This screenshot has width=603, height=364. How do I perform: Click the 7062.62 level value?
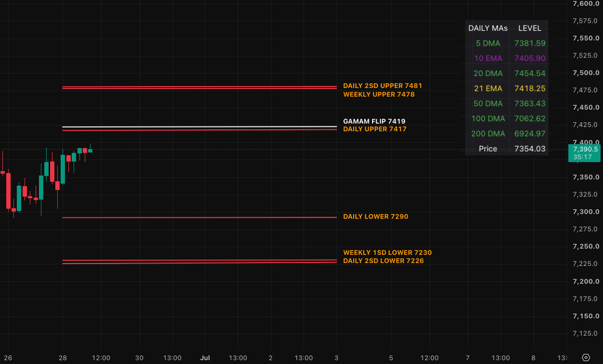pyautogui.click(x=530, y=119)
